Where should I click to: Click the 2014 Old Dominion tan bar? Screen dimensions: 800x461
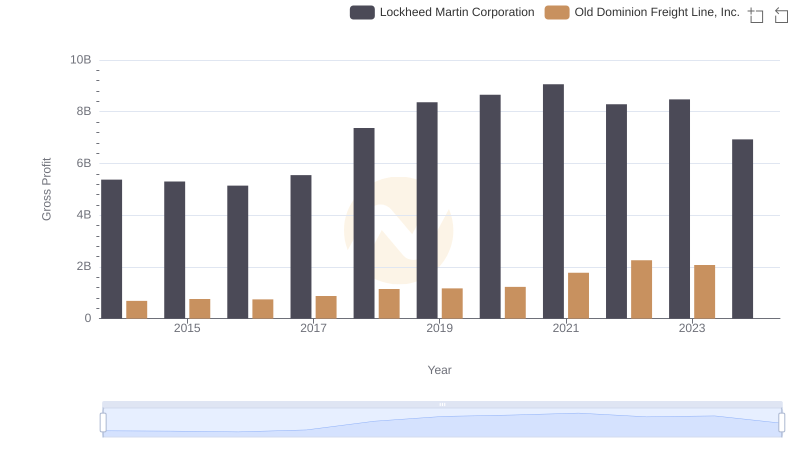click(137, 310)
